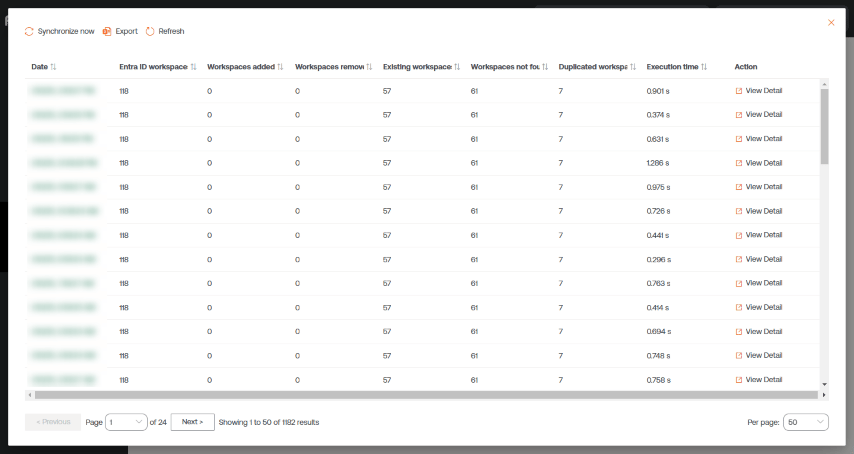Go to the Next page

[x=192, y=422]
